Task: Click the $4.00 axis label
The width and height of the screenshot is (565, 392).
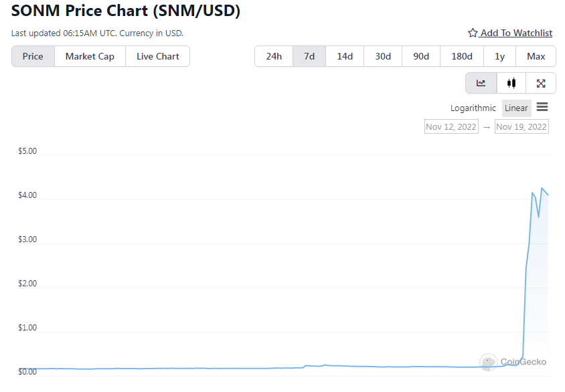Action: pos(27,195)
